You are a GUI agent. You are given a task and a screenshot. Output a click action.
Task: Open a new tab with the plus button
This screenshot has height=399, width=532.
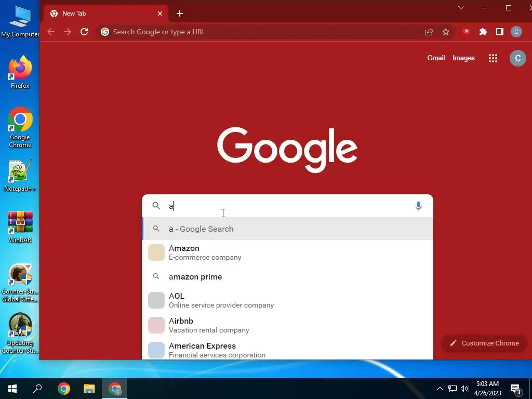tap(180, 14)
